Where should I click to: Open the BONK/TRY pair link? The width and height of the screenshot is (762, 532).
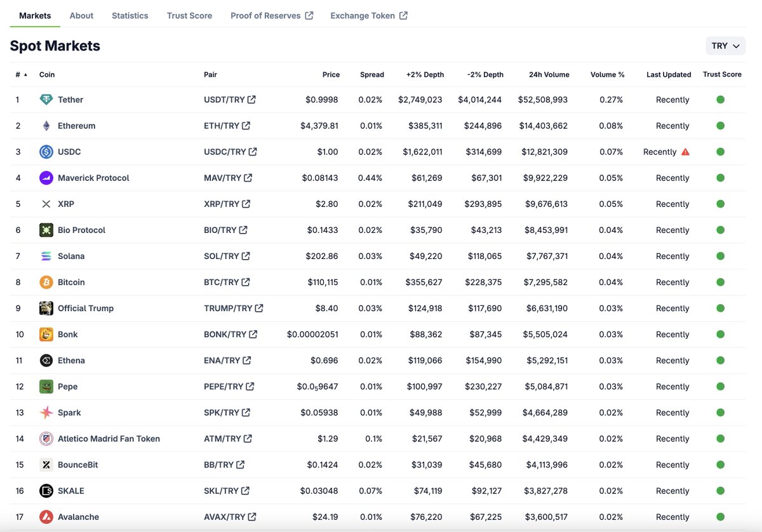pos(231,334)
